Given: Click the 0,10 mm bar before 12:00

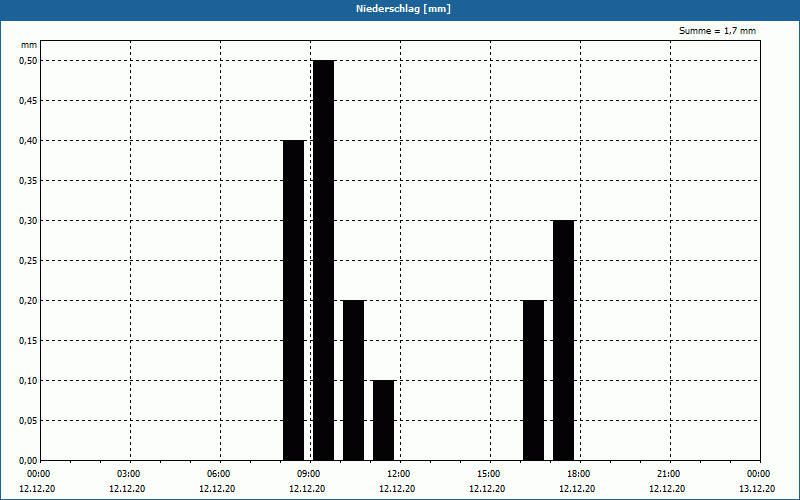Looking at the screenshot, I should pos(383,420).
